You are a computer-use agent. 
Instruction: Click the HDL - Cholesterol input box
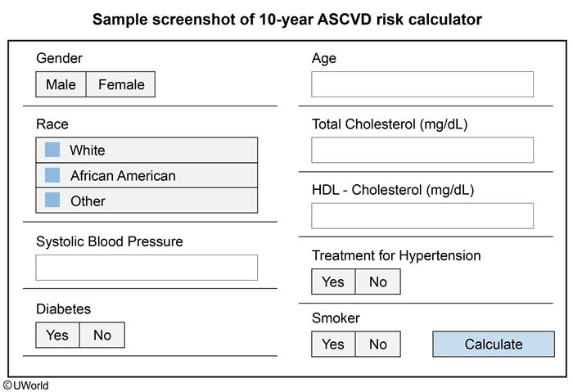click(422, 215)
